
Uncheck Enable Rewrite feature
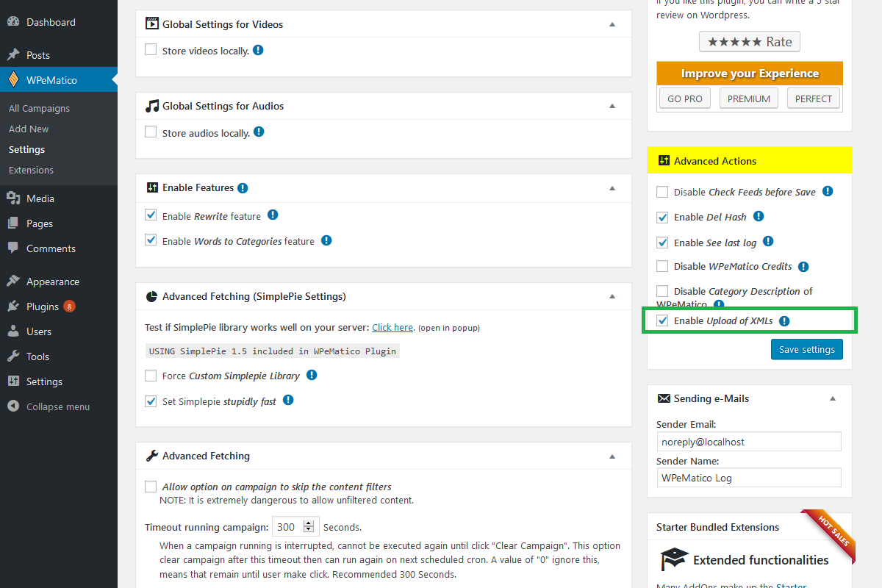coord(151,215)
